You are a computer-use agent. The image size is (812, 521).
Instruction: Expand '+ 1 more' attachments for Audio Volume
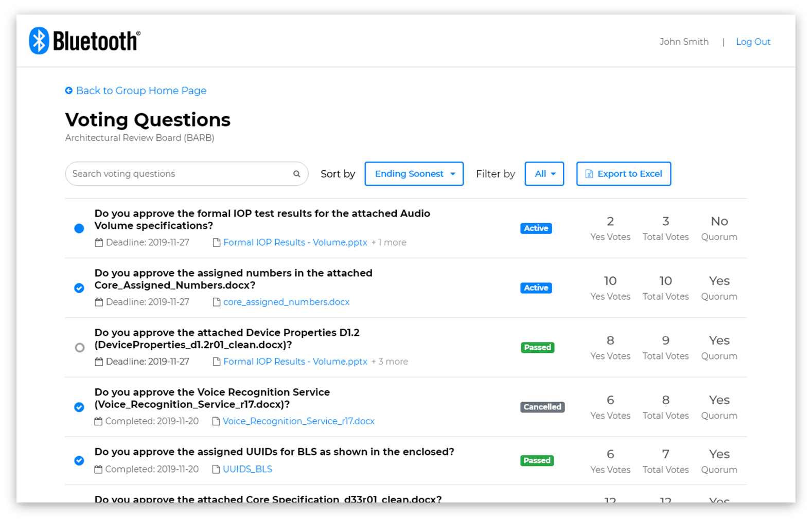coord(389,242)
